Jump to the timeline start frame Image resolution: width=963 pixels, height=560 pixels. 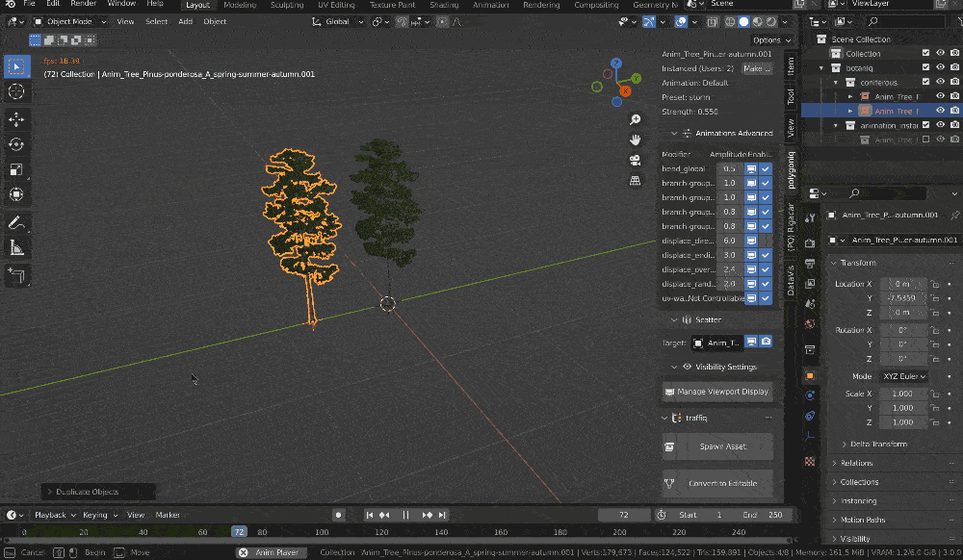369,515
